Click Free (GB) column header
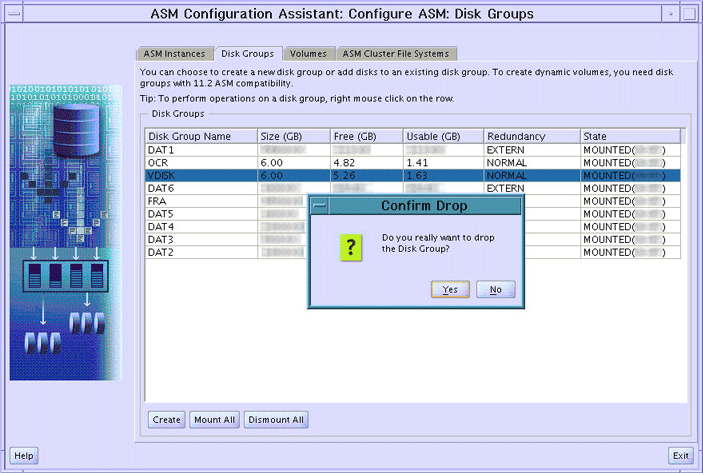 point(367,136)
